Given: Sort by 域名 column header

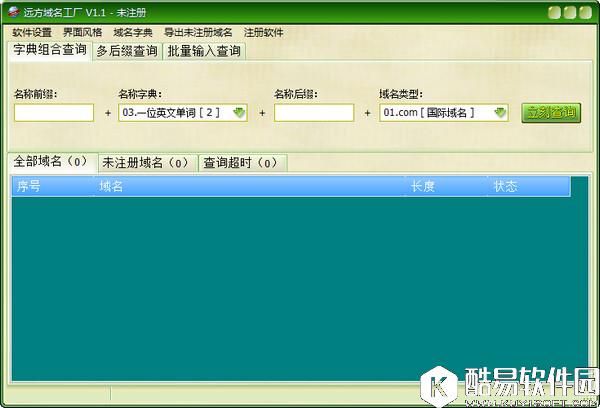Looking at the screenshot, I should coord(249,186).
